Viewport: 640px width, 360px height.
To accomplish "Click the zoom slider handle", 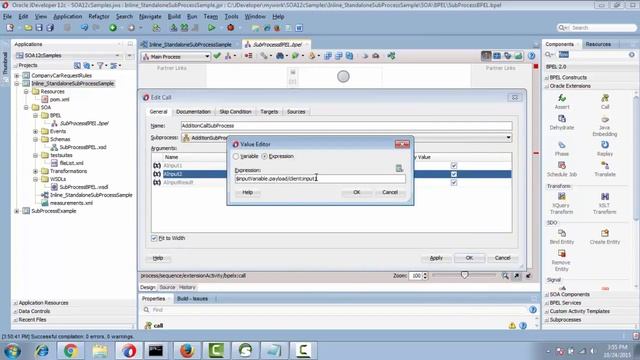I will pyautogui.click(x=464, y=275).
